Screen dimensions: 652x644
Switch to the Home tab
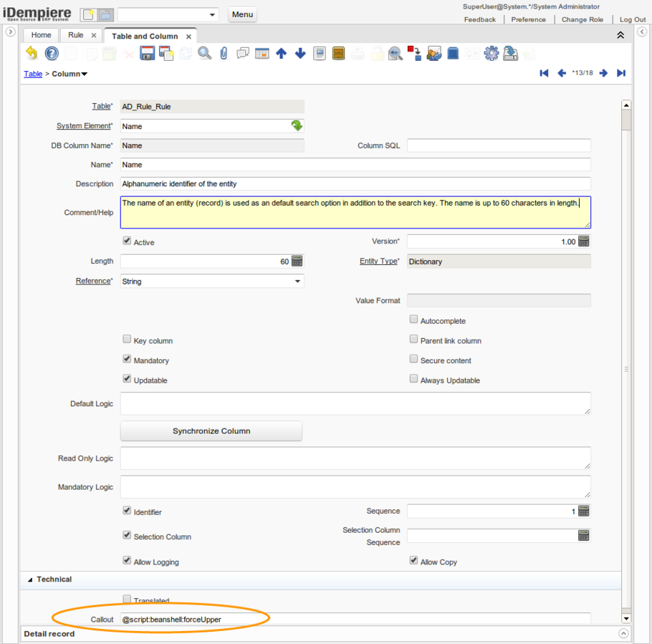pyautogui.click(x=41, y=35)
